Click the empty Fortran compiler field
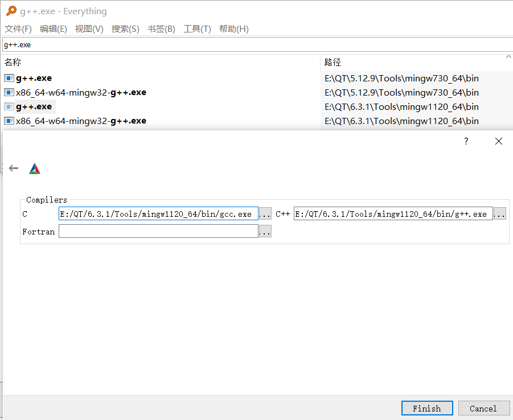Viewport: 513px width, 420px height. (x=158, y=231)
